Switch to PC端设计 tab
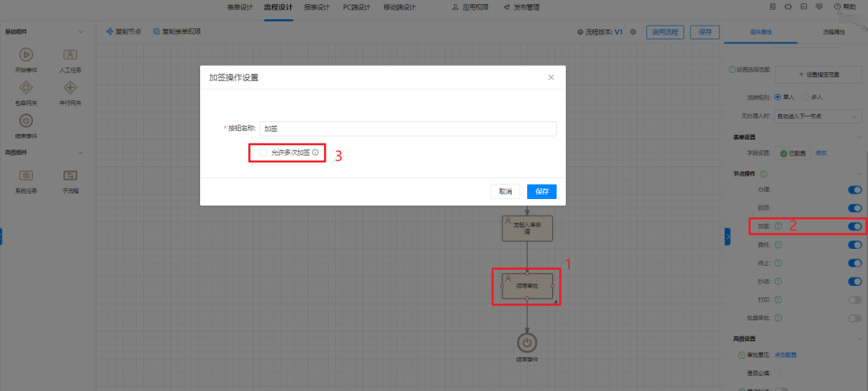Viewport: 868px width, 391px height. 356,7
